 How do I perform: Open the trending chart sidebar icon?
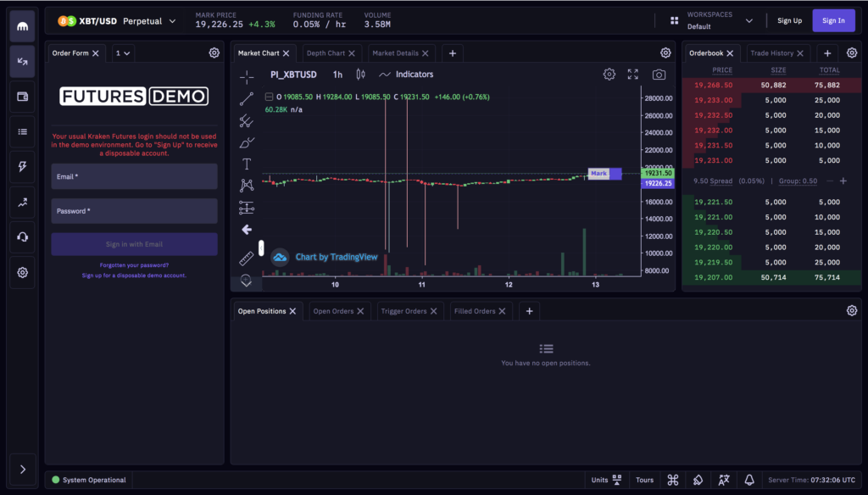22,202
